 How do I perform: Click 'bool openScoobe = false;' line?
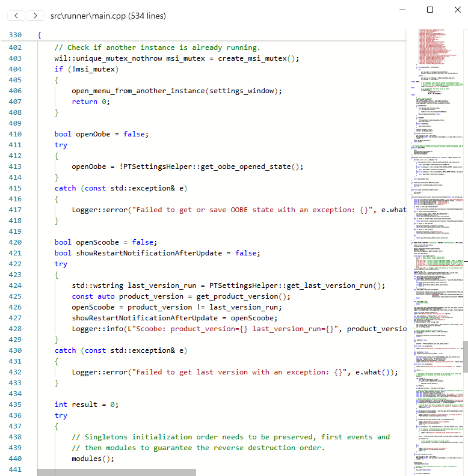click(106, 242)
